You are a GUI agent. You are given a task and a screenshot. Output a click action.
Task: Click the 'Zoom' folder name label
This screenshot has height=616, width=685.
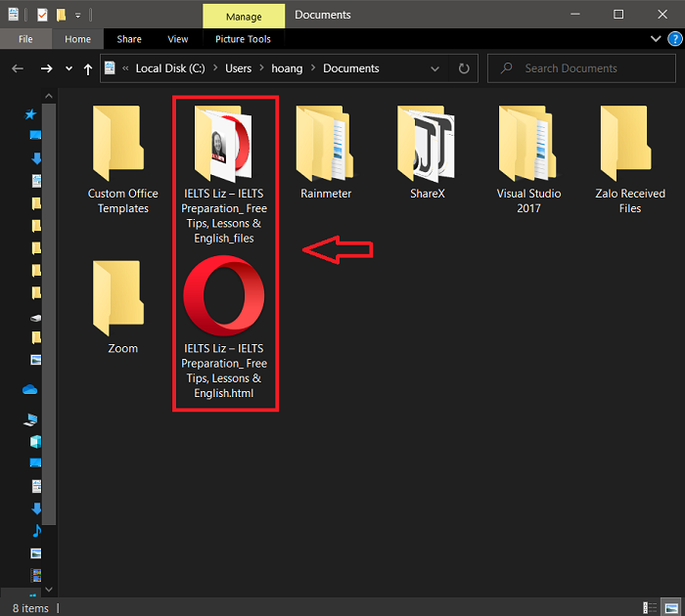click(122, 348)
